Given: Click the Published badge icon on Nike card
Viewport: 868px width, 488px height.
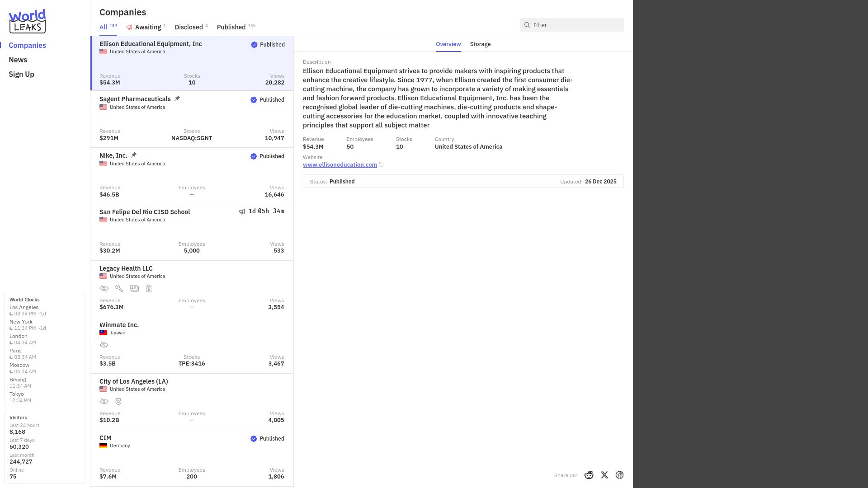Looking at the screenshot, I should (x=254, y=156).
